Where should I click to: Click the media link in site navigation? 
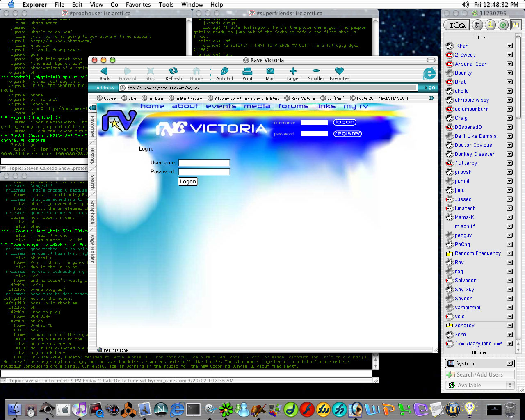257,106
